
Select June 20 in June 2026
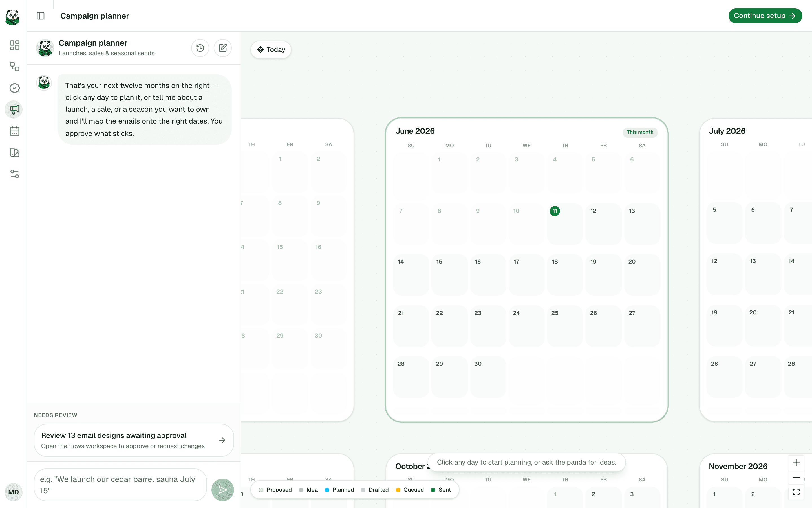pos(642,275)
